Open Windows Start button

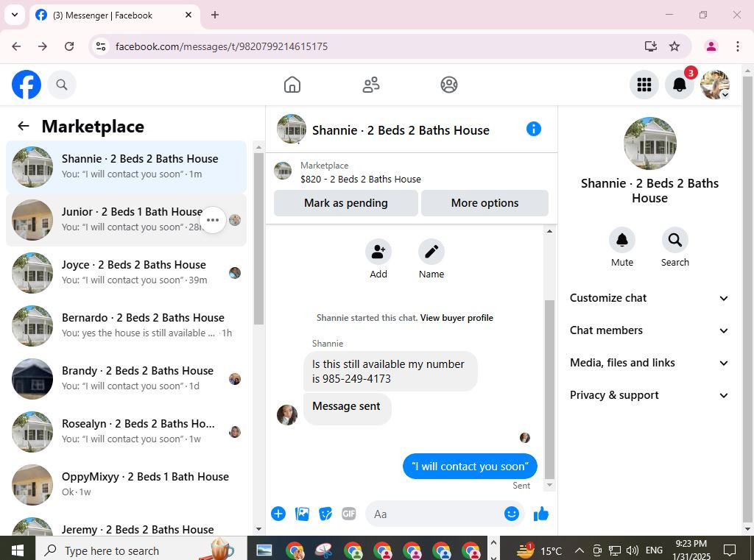coord(18,550)
